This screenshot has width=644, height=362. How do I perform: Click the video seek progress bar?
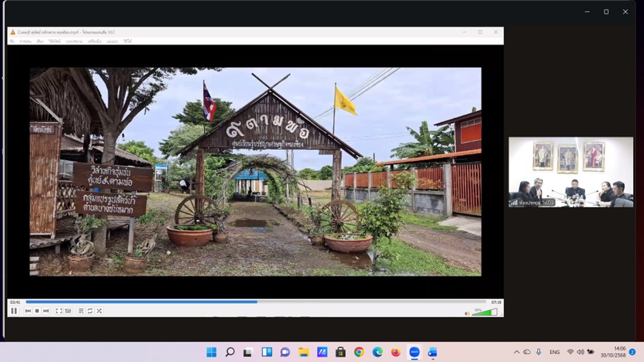(x=256, y=302)
